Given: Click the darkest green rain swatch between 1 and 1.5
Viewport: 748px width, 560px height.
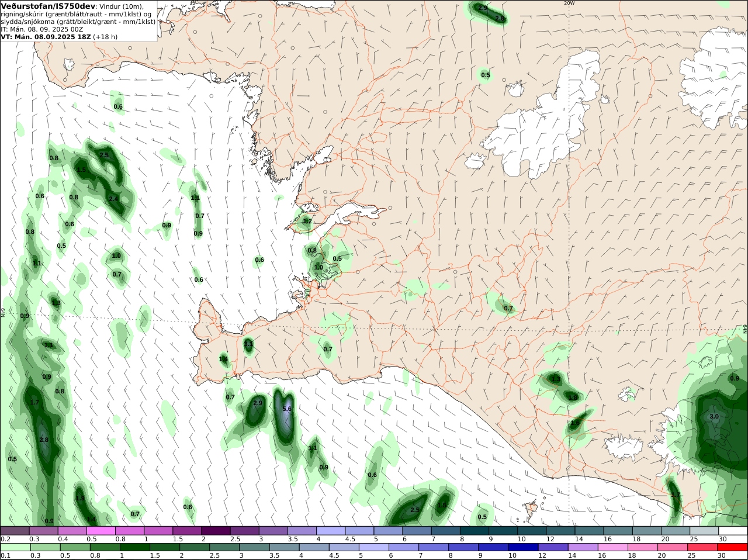Looking at the screenshot, I should pos(135,547).
